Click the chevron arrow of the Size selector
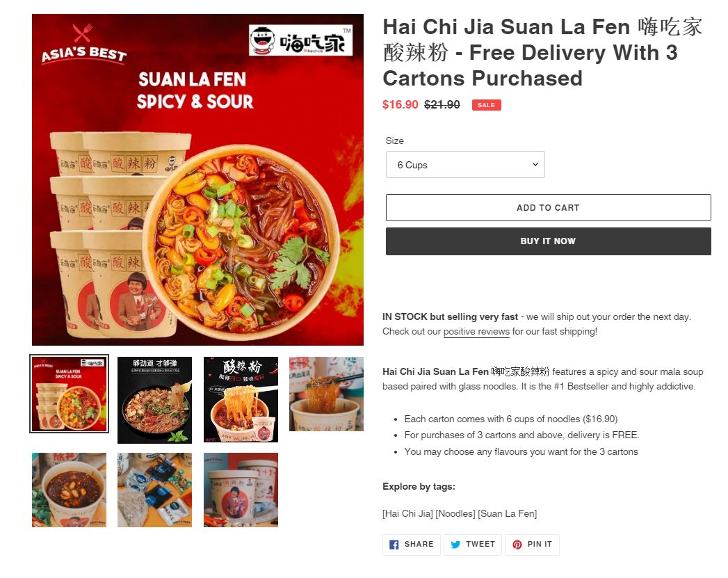Screen dimensions: 728x578 click(x=535, y=164)
